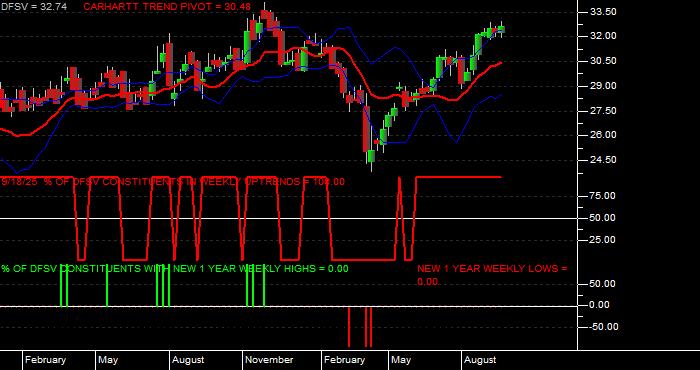Screen dimensions: 700x370
Task: Click the 26.00 price axis label
Action: (604, 135)
